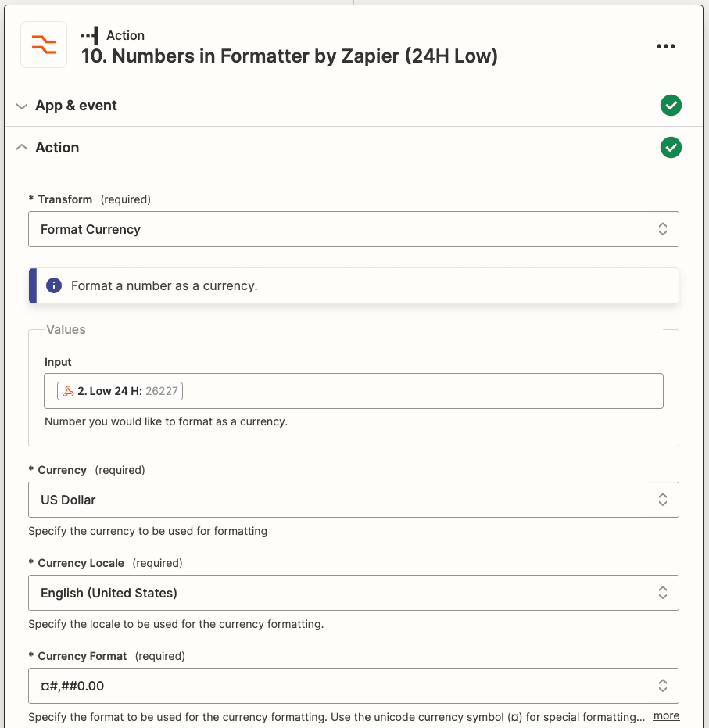Click the Values group label

[66, 329]
